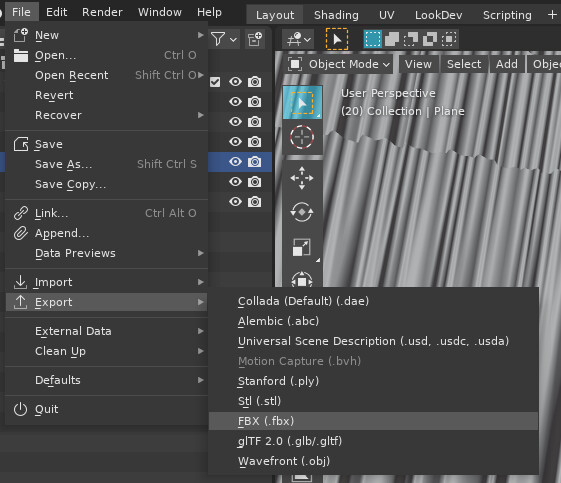The image size is (561, 483).
Task: Toggle eye visibility on the highlighted outliner row
Action: point(235,162)
